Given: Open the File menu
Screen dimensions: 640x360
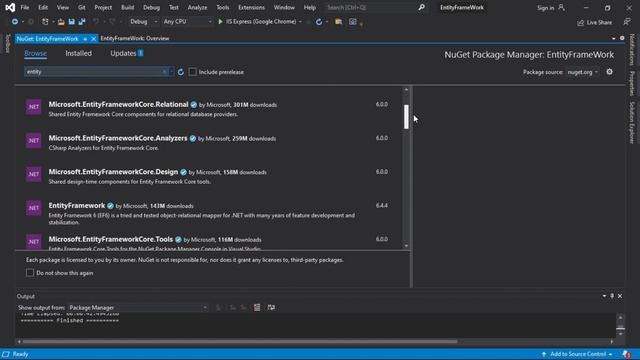Looking at the screenshot, I should point(24,7).
